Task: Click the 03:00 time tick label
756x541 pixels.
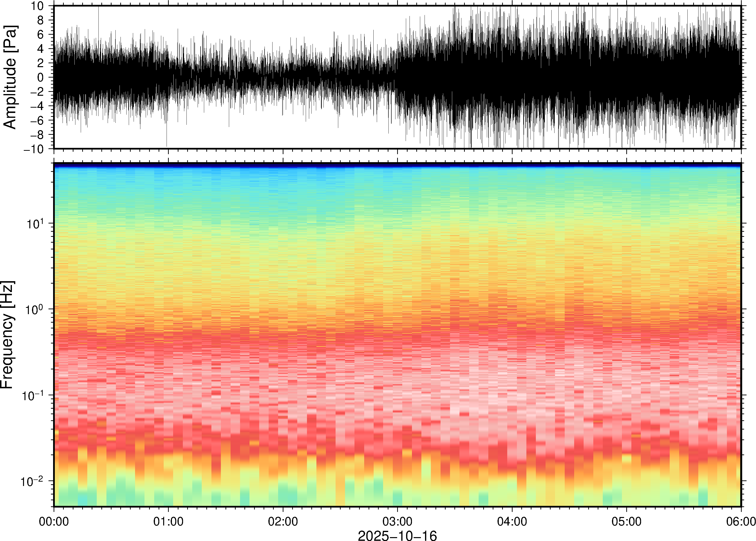Action: [397, 521]
